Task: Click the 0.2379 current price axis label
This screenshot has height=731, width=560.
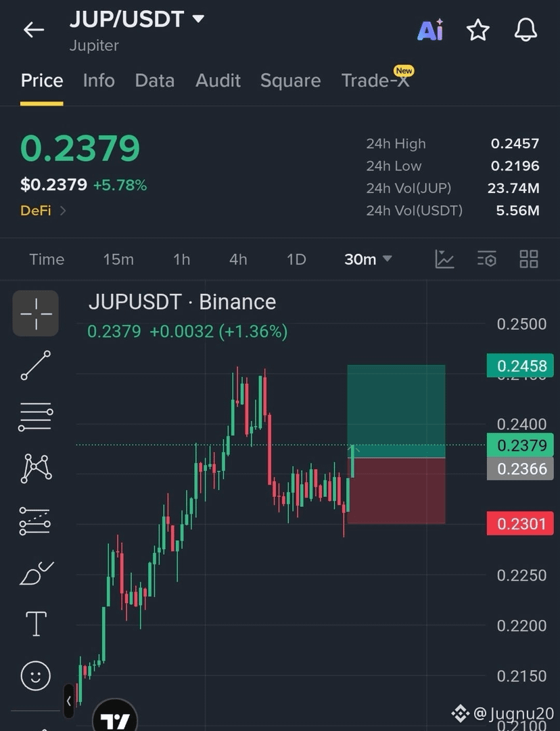Action: pyautogui.click(x=520, y=445)
